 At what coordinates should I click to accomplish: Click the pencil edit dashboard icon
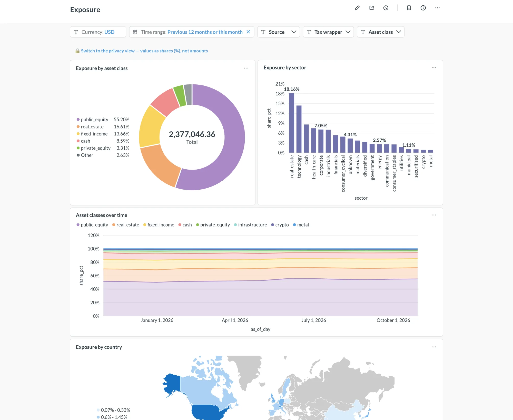pos(357,8)
